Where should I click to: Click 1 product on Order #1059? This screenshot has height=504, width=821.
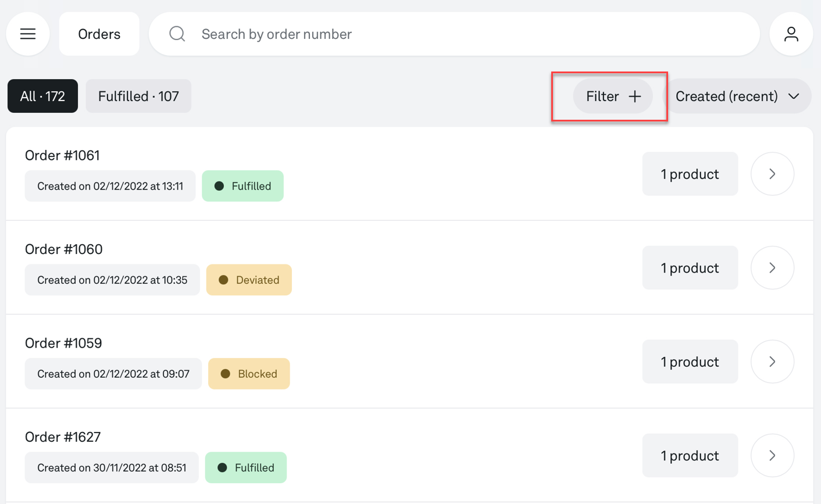690,362
